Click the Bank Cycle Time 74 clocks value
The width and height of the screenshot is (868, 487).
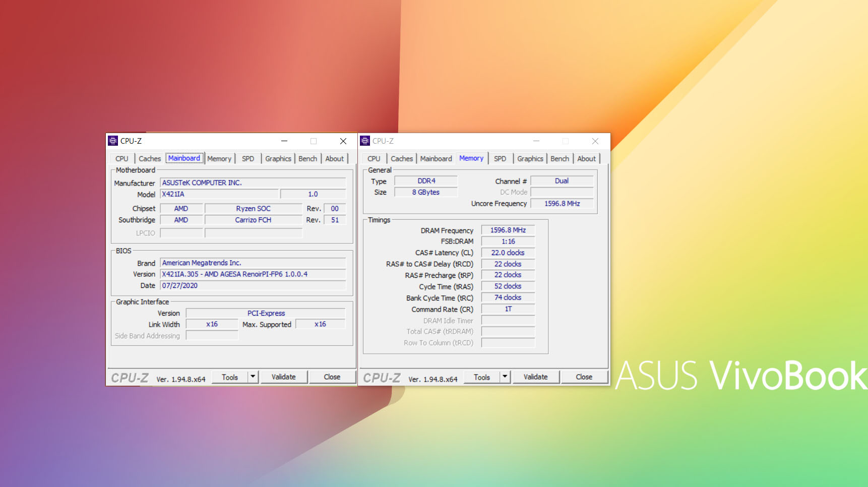pos(508,297)
